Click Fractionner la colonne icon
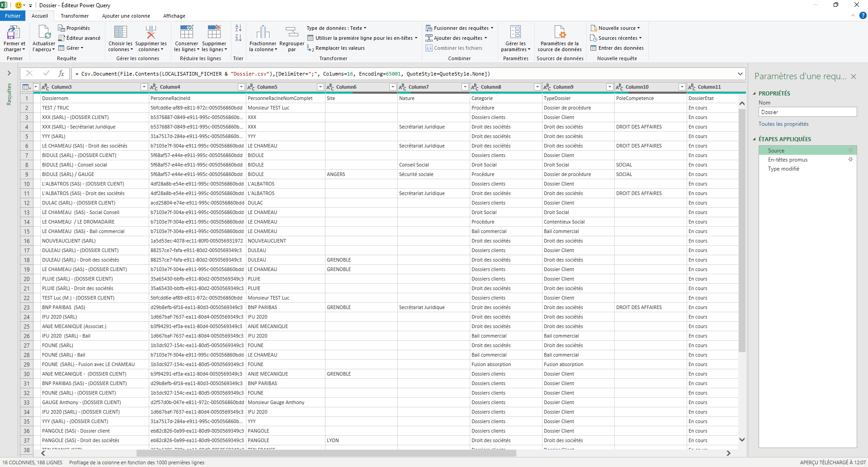The image size is (868, 467). (263, 32)
